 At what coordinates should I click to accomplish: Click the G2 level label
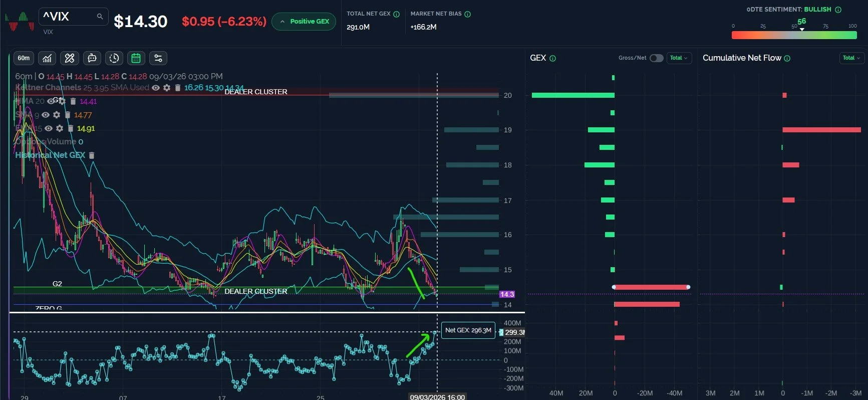coord(57,284)
